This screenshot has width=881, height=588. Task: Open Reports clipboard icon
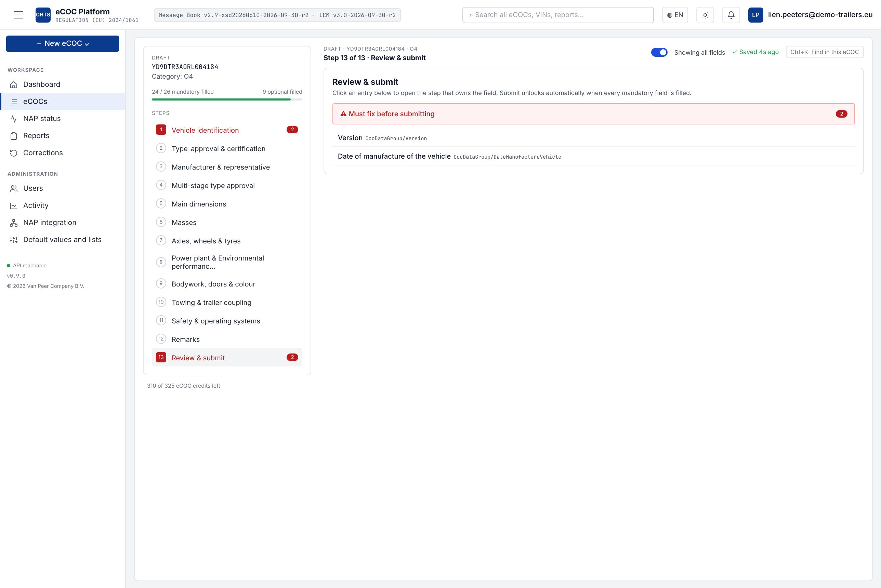point(14,136)
